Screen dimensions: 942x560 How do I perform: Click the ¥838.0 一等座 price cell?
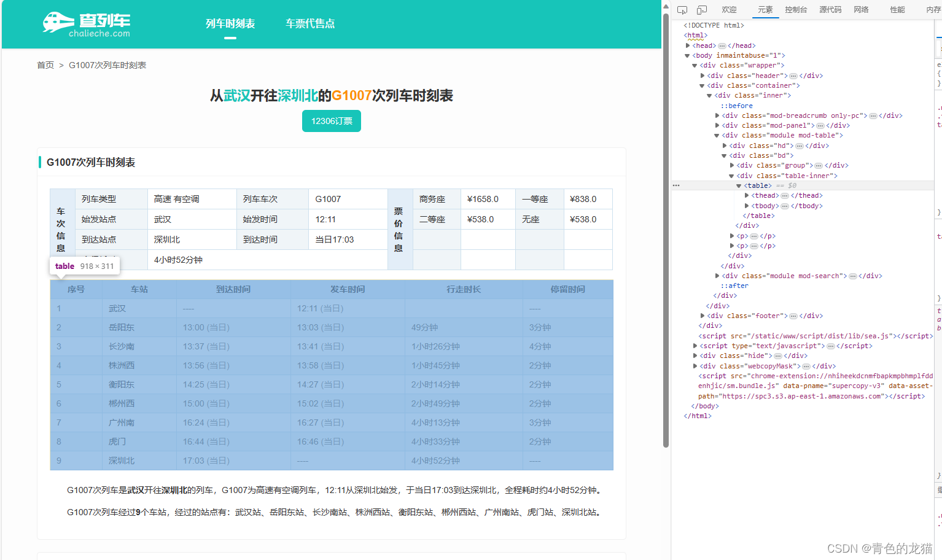(588, 199)
